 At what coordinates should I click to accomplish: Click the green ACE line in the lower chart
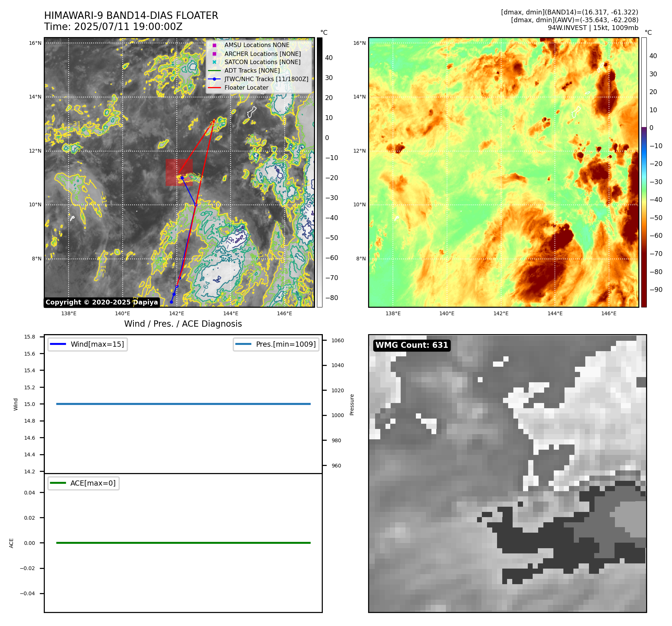coord(183,543)
